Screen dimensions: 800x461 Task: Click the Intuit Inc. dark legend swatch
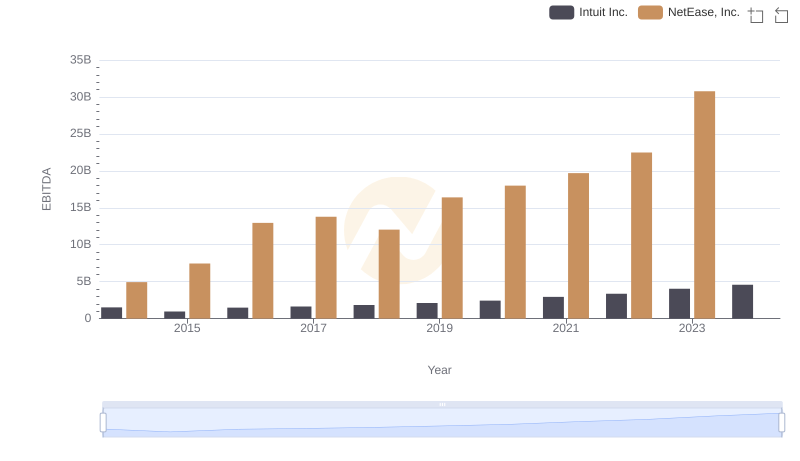tap(561, 12)
